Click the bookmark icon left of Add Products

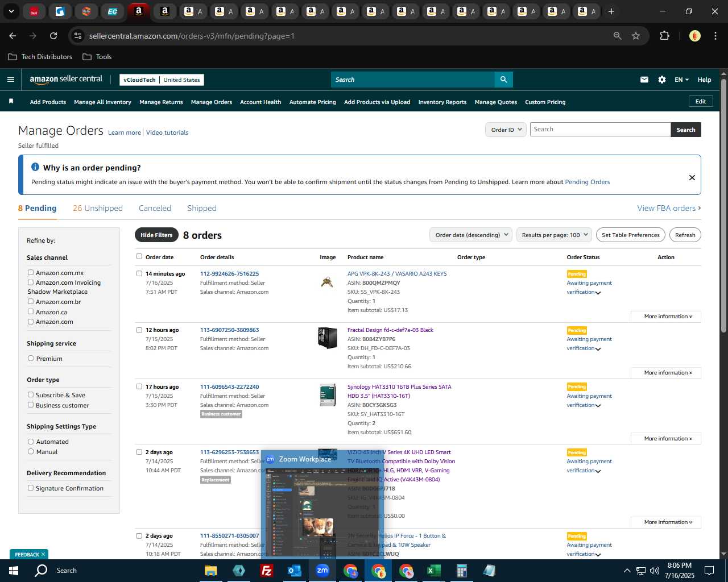coord(11,101)
